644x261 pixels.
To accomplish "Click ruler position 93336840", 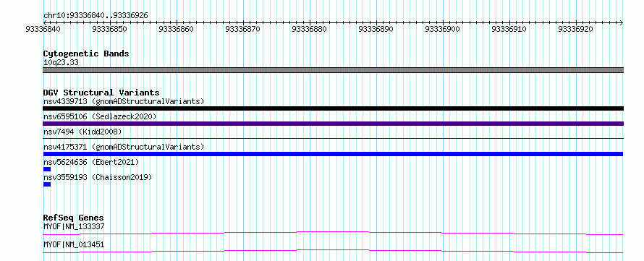I will tap(43, 29).
